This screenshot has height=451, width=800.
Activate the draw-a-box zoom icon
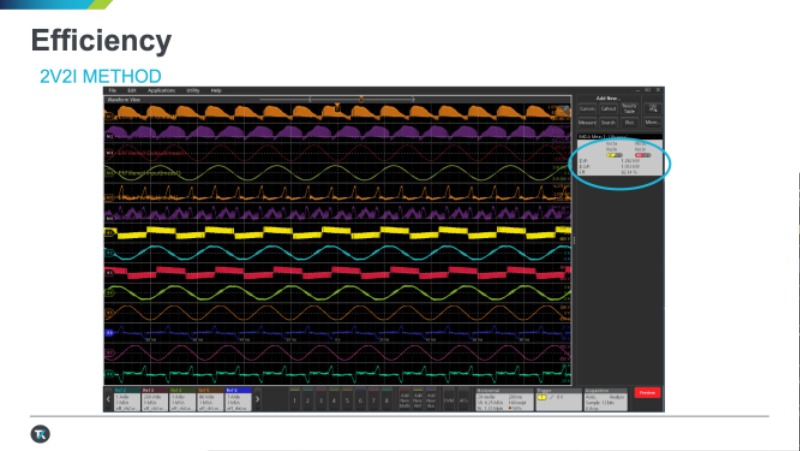(653, 108)
